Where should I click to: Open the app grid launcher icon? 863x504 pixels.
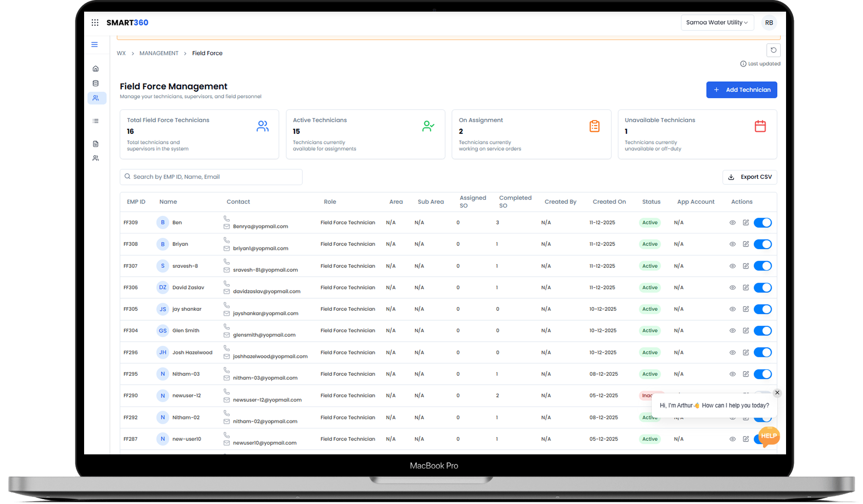(x=95, y=22)
